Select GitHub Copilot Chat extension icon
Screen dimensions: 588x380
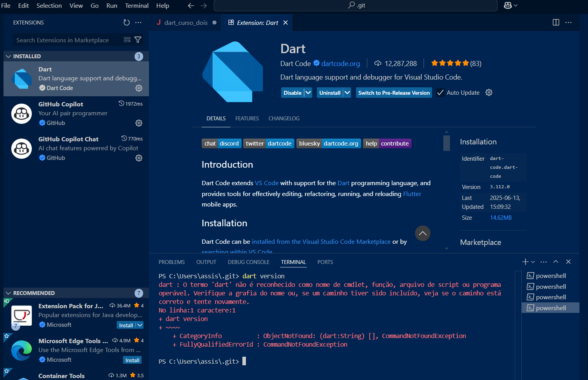pyautogui.click(x=22, y=149)
